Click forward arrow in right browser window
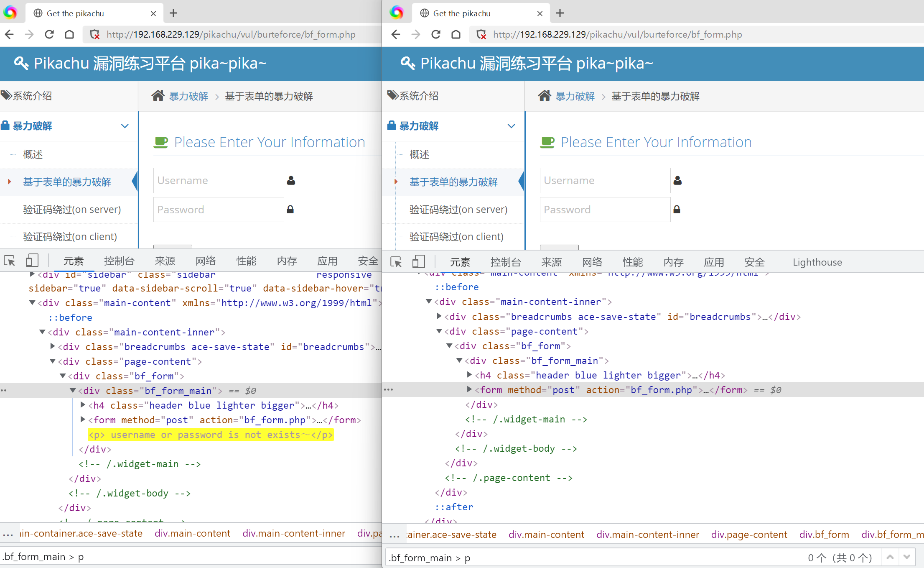924x568 pixels. pyautogui.click(x=416, y=34)
